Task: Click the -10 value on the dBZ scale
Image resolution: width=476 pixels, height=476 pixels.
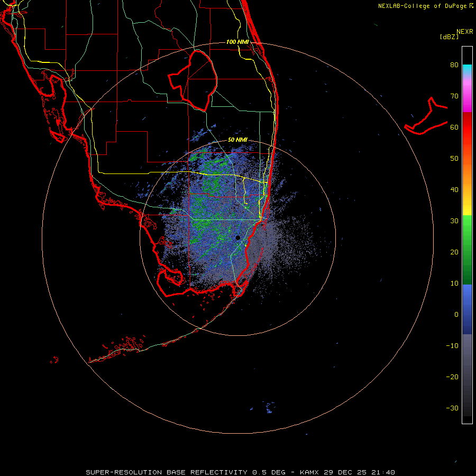Action: [x=452, y=346]
